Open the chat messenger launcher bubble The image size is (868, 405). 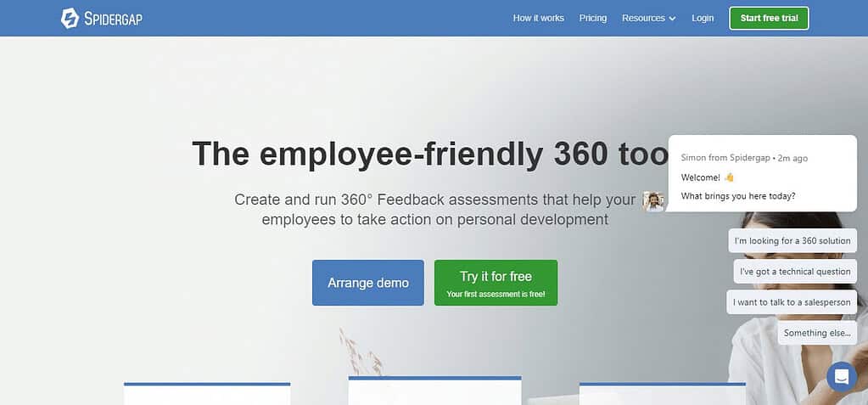[842, 377]
